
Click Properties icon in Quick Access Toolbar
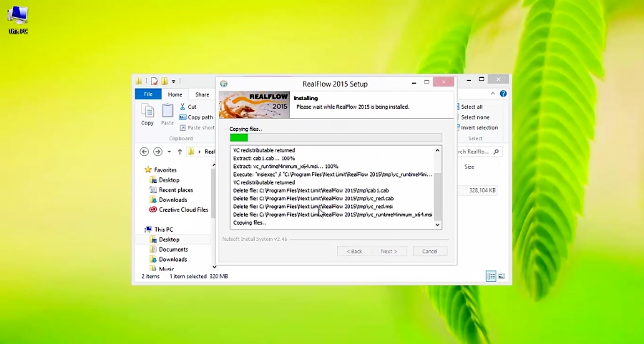155,81
